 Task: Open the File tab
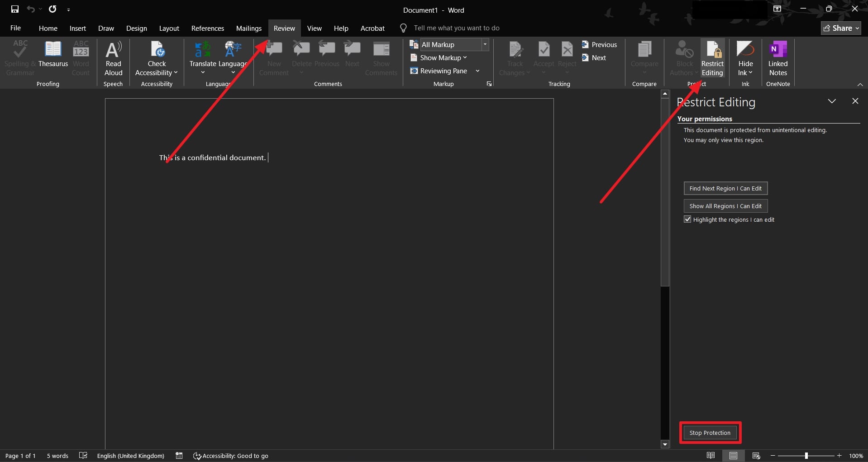15,28
